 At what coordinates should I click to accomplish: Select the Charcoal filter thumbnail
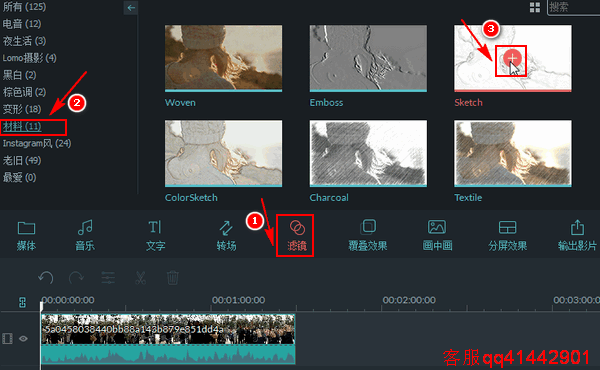tap(368, 153)
